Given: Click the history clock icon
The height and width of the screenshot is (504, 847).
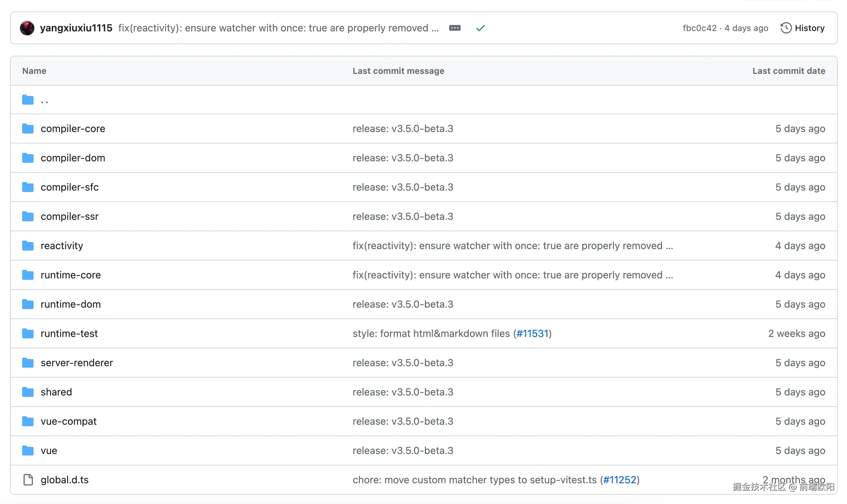Looking at the screenshot, I should point(786,28).
